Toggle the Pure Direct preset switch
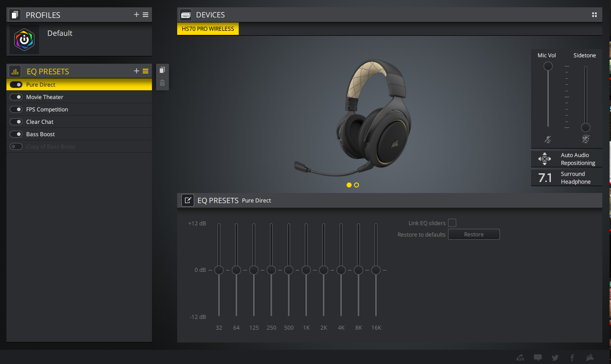The image size is (611, 364). pyautogui.click(x=16, y=84)
